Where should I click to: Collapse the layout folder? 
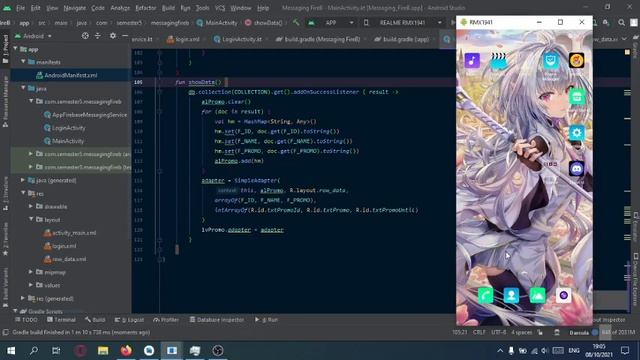tap(31, 220)
